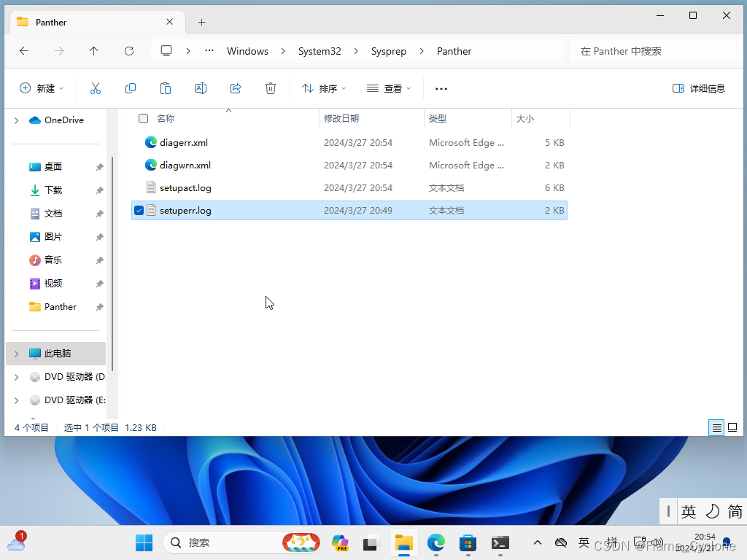Click the taskbar search box
Image resolution: width=747 pixels, height=560 pixels.
(241, 542)
